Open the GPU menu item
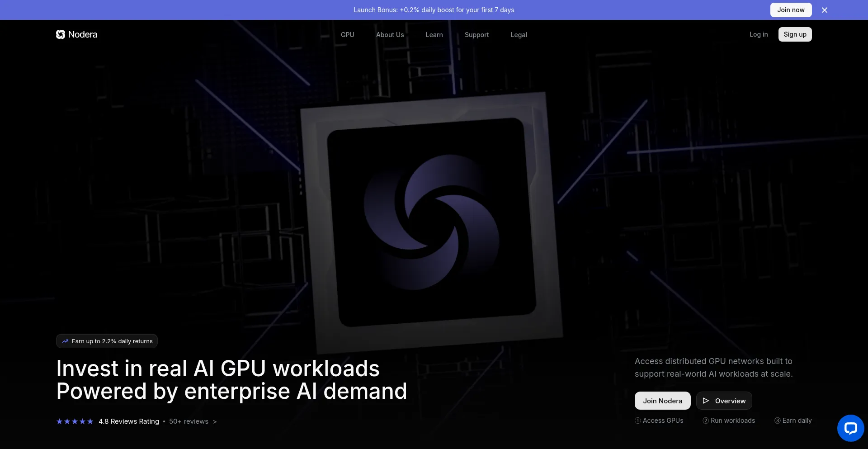868x449 pixels. coord(348,35)
